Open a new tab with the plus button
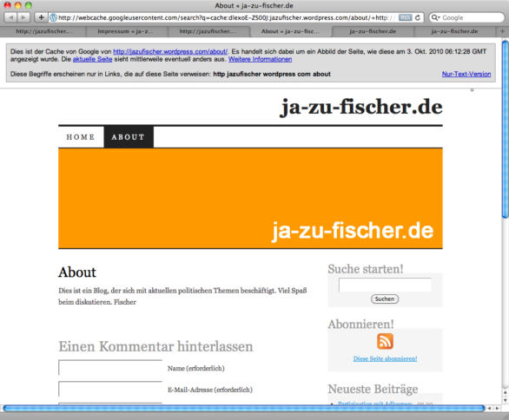The image size is (509, 420). (x=502, y=31)
